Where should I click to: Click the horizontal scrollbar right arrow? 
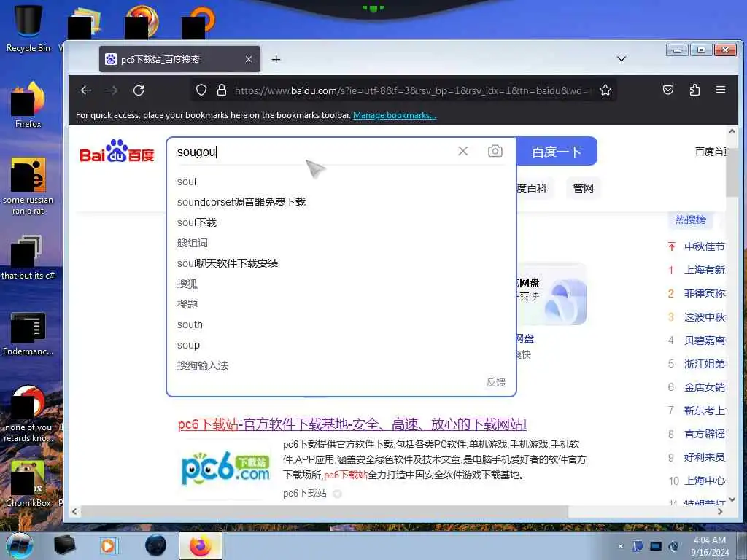pos(720,511)
